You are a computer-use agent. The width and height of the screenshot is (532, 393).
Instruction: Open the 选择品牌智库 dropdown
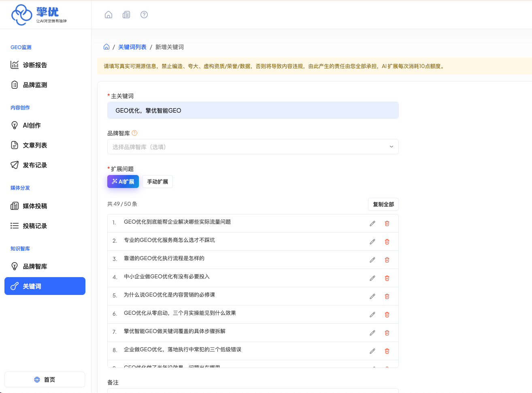(253, 147)
